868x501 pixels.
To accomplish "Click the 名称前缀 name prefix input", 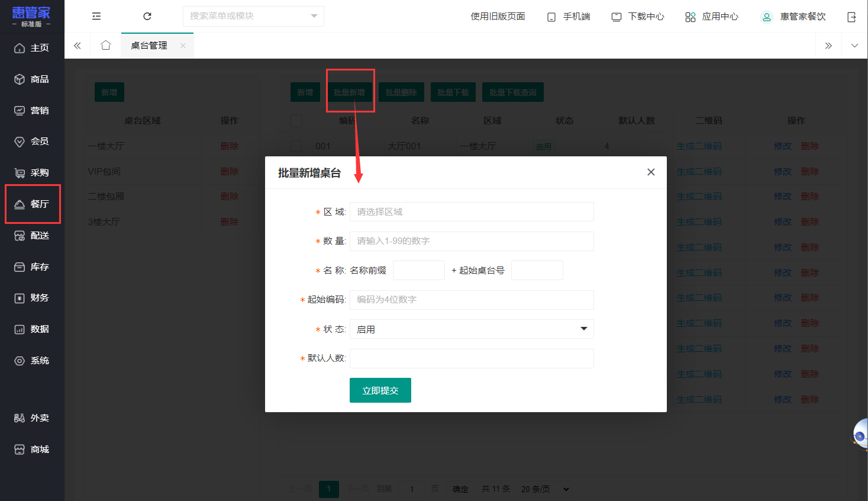I will [419, 271].
